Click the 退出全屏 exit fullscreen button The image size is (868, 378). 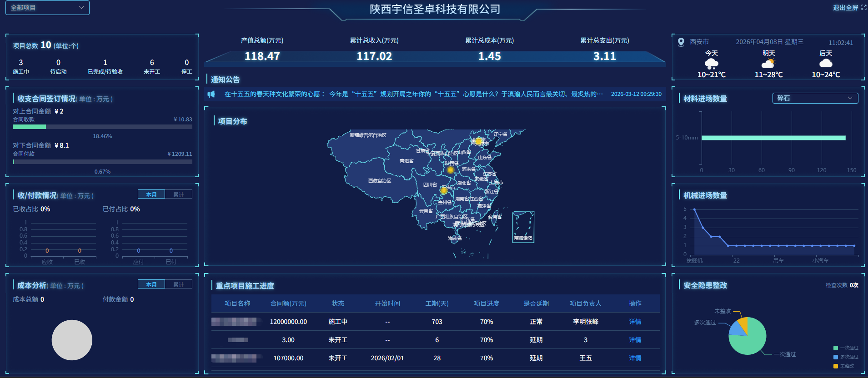[x=845, y=8]
